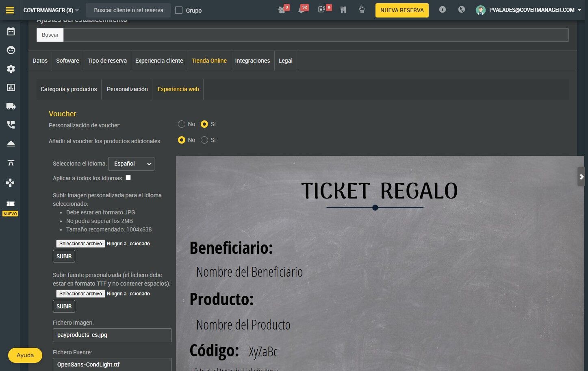
Task: Expand the side panel arrow on preview
Action: pyautogui.click(x=581, y=177)
